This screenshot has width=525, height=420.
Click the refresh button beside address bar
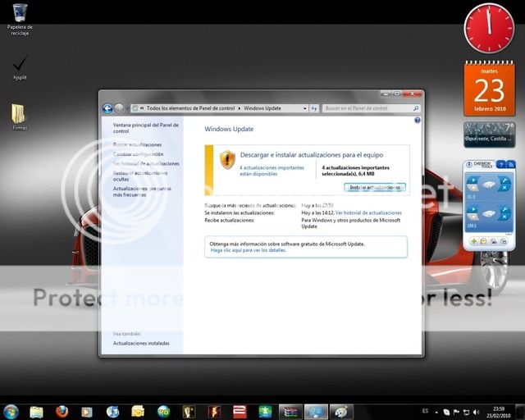click(x=314, y=108)
